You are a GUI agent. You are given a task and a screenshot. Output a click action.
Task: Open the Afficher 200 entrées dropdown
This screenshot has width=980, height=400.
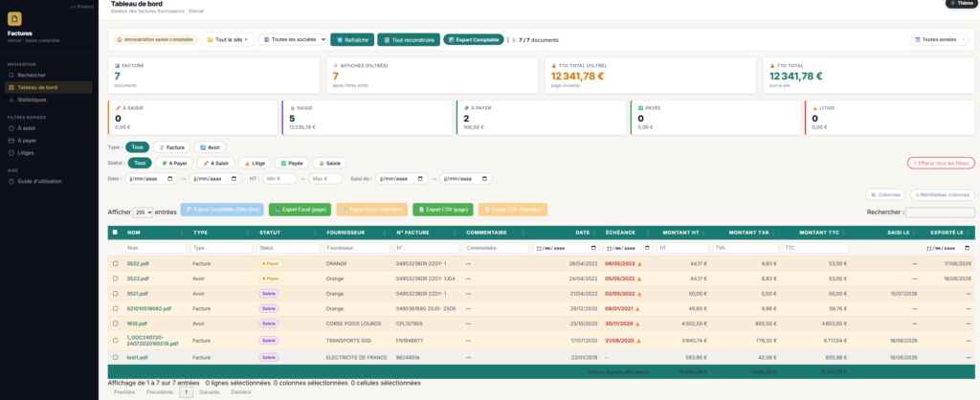pos(144,212)
